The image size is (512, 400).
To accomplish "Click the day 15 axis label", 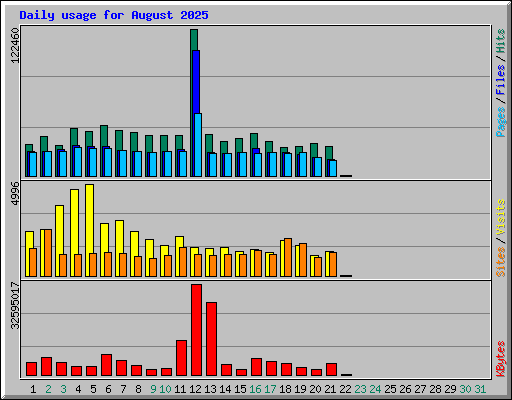I will (x=240, y=389).
